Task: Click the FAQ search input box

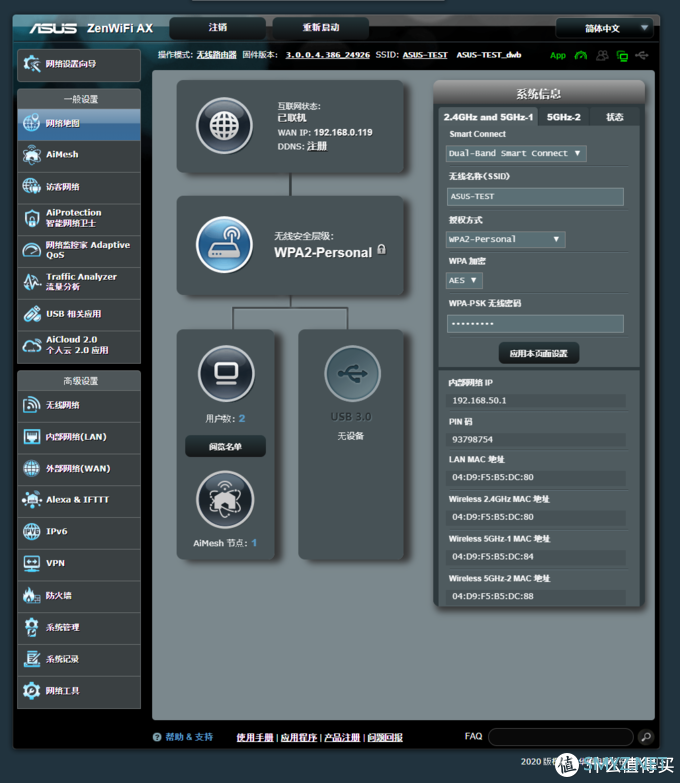Action: pyautogui.click(x=561, y=737)
